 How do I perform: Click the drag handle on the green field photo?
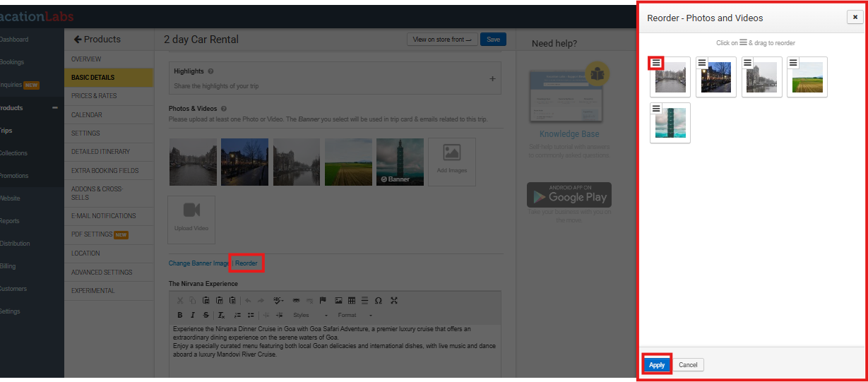coord(793,63)
